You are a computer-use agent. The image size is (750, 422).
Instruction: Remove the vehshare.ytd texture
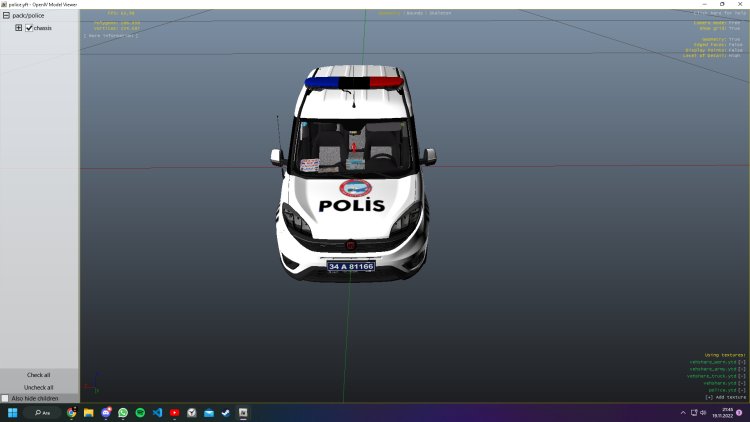click(x=742, y=383)
